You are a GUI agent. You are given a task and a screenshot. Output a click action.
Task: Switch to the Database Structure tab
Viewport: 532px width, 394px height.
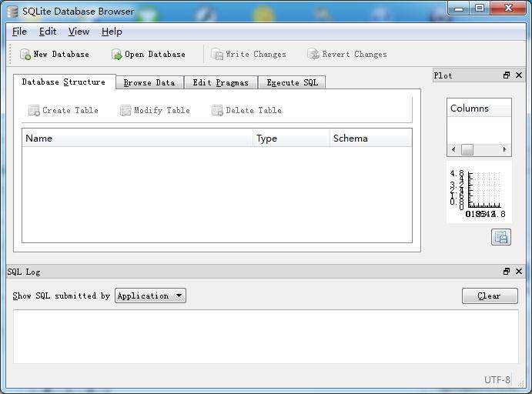point(64,82)
